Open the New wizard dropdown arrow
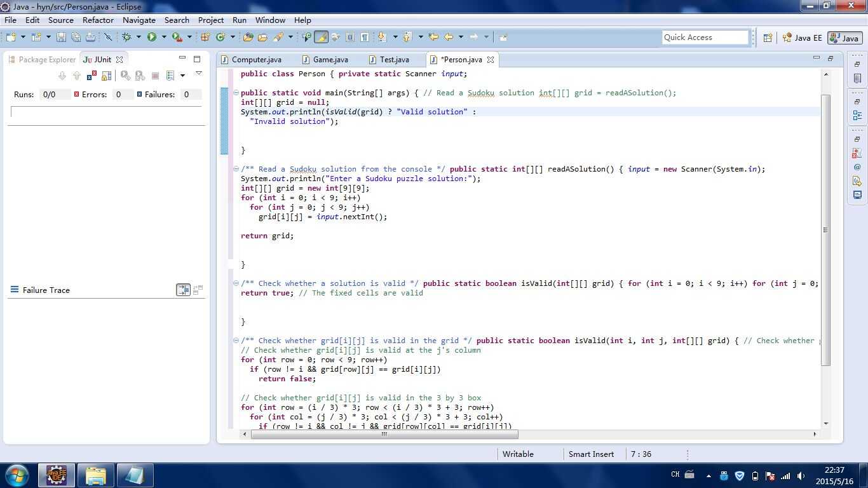Screen dimensions: 868x488 pyautogui.click(x=23, y=37)
